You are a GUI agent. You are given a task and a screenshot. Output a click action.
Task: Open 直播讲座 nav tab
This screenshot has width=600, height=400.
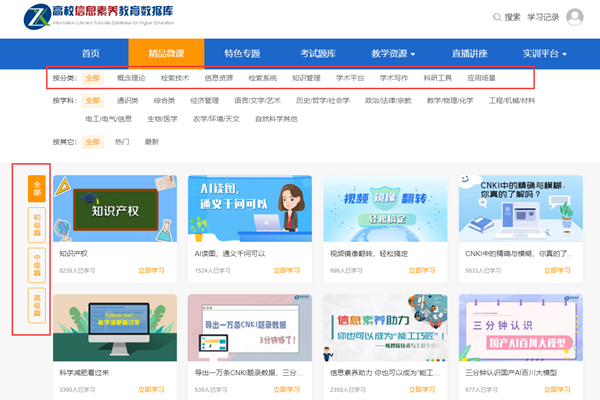[470, 54]
